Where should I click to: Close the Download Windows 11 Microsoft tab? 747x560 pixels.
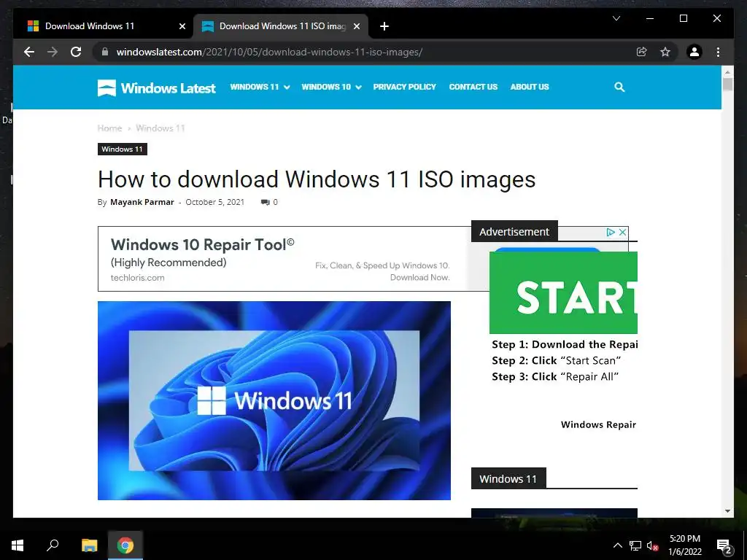[x=182, y=26]
